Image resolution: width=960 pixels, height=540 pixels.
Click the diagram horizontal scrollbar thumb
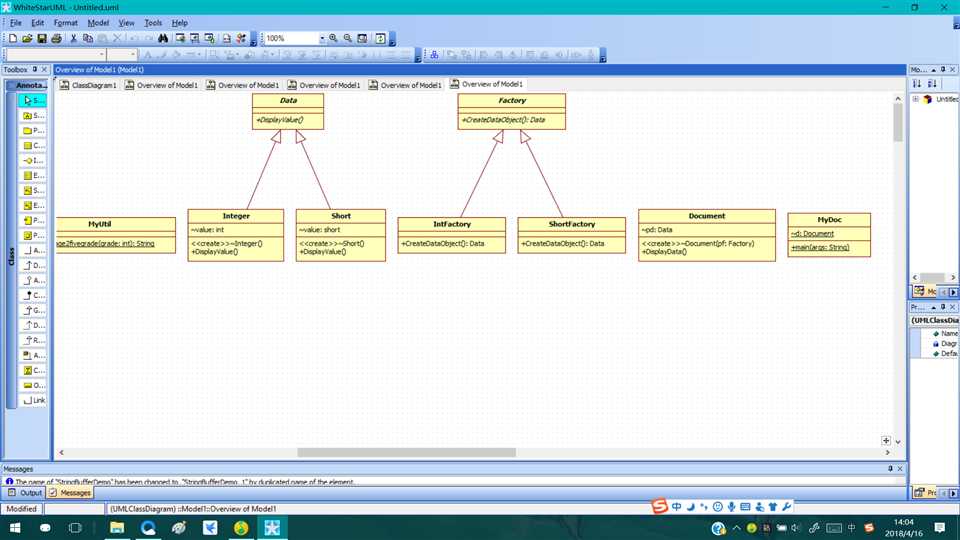407,452
